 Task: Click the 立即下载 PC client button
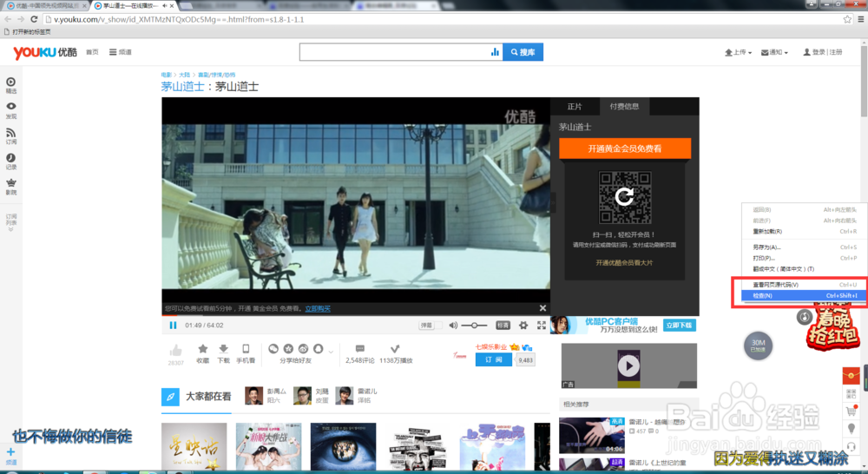(x=680, y=325)
